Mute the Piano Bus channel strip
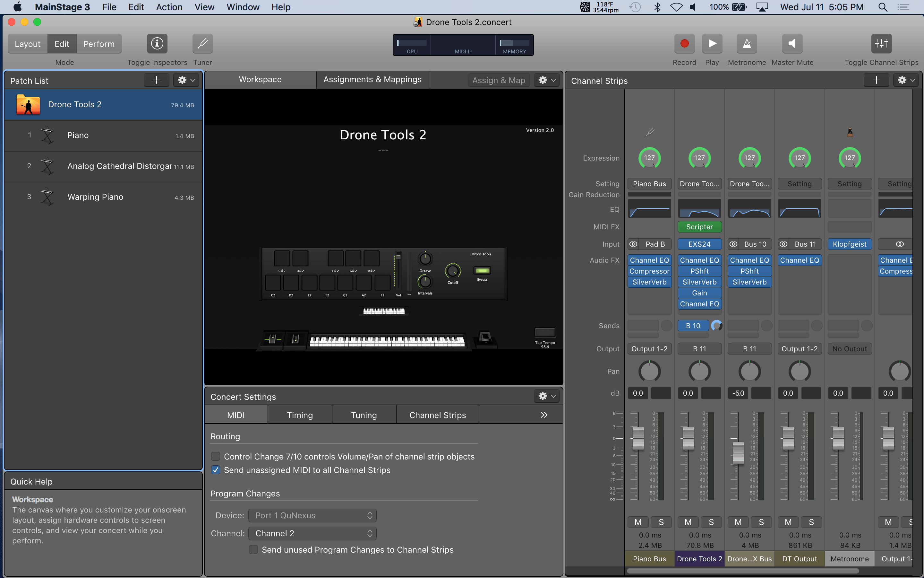 pos(638,522)
